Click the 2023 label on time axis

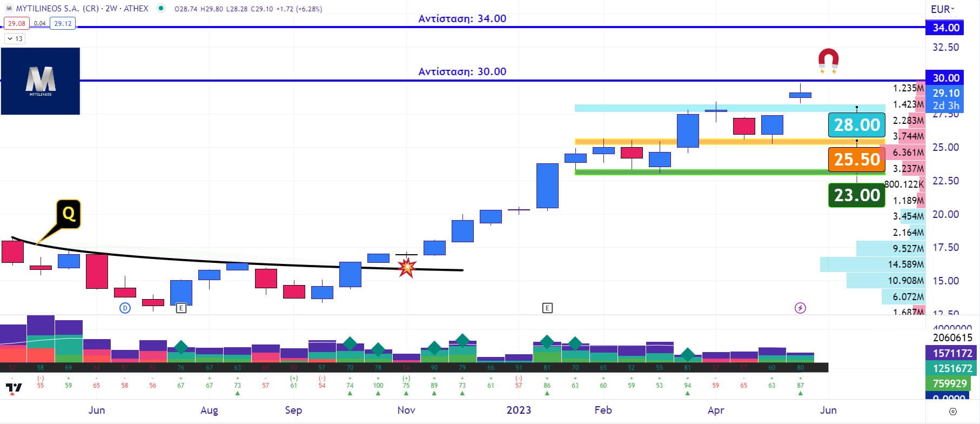click(519, 410)
